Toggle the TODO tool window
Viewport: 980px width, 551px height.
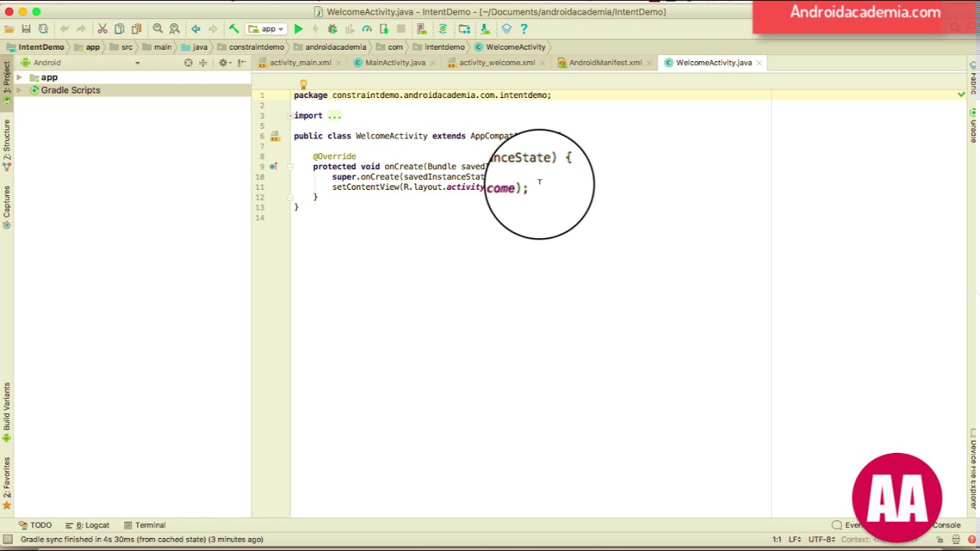35,525
